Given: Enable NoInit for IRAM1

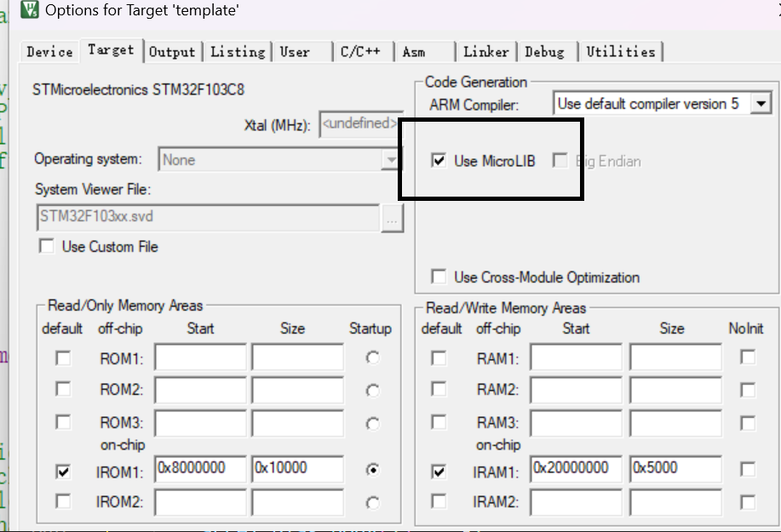Looking at the screenshot, I should coord(748,469).
